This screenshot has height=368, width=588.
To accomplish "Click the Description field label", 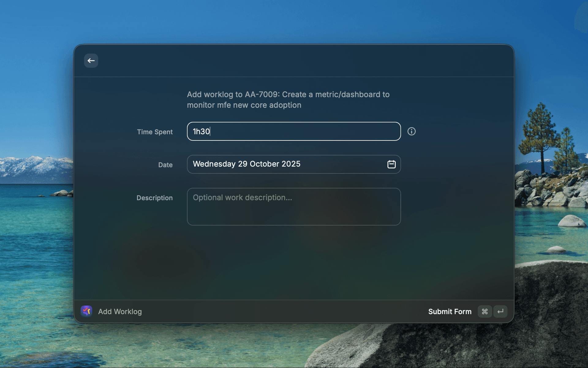I will (x=154, y=198).
